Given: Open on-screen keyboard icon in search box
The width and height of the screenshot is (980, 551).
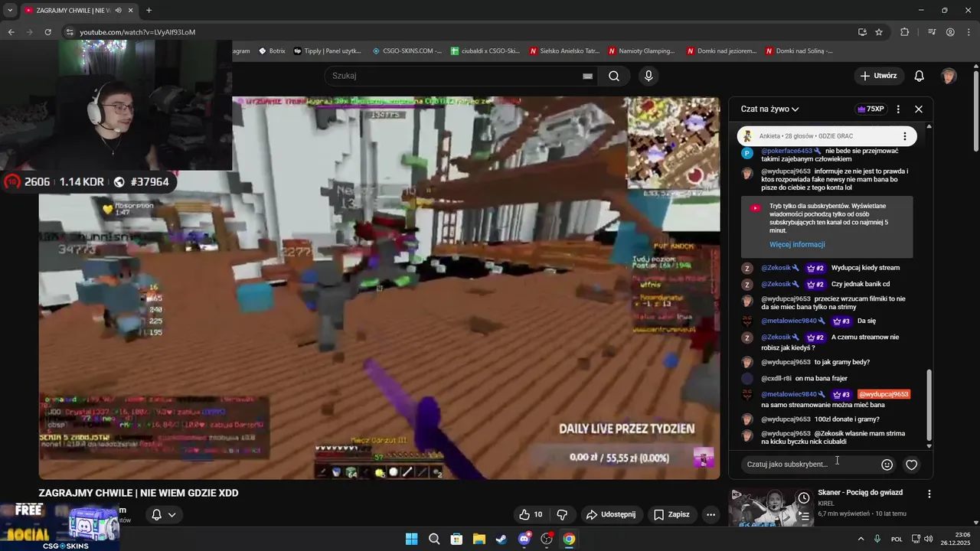Looking at the screenshot, I should [x=587, y=76].
